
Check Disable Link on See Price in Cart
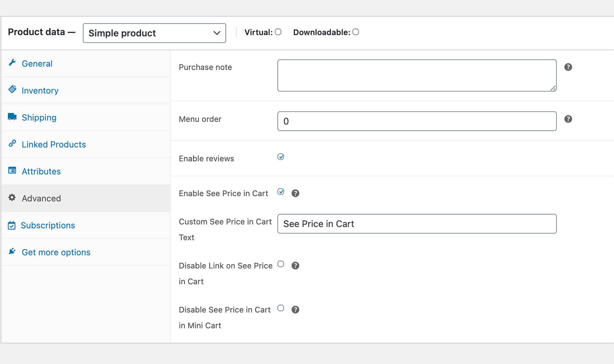281,264
